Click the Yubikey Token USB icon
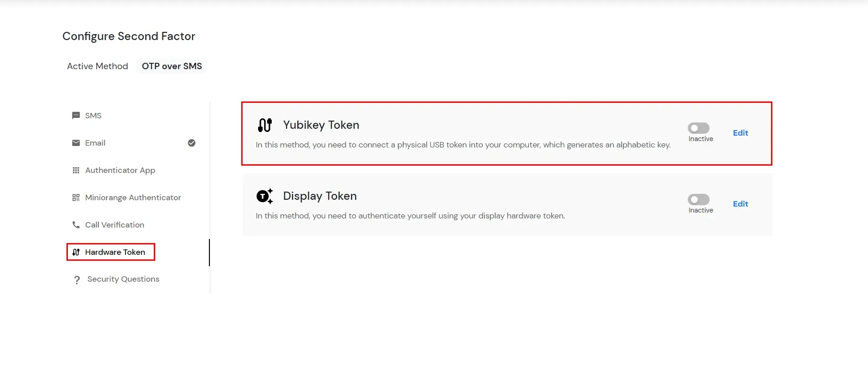The image size is (868, 365). coord(265,125)
